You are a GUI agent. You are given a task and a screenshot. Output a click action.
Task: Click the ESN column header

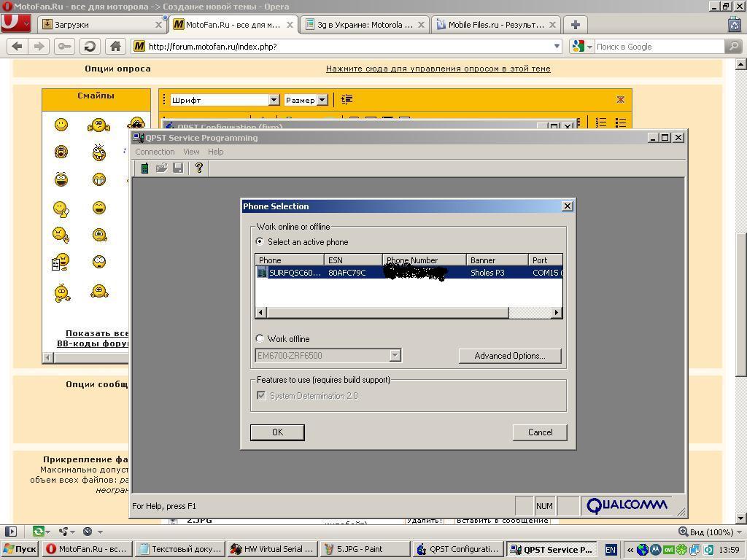coord(353,260)
